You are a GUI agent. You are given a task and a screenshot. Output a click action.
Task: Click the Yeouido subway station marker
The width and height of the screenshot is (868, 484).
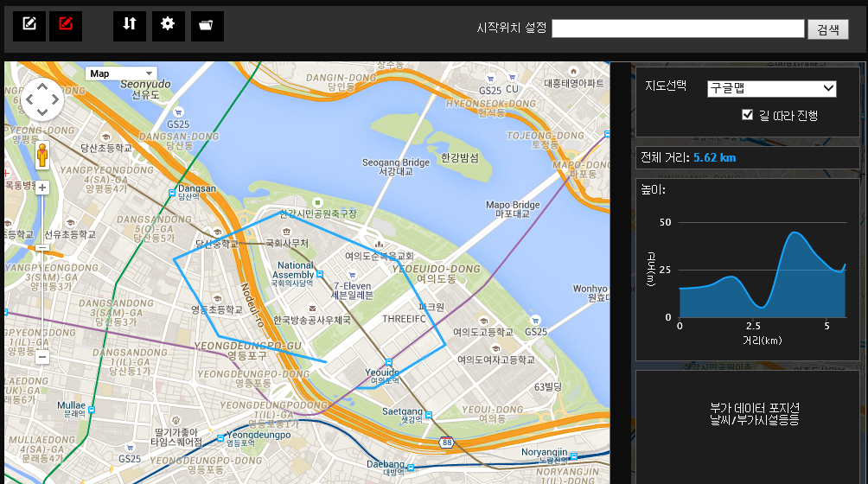tap(389, 363)
